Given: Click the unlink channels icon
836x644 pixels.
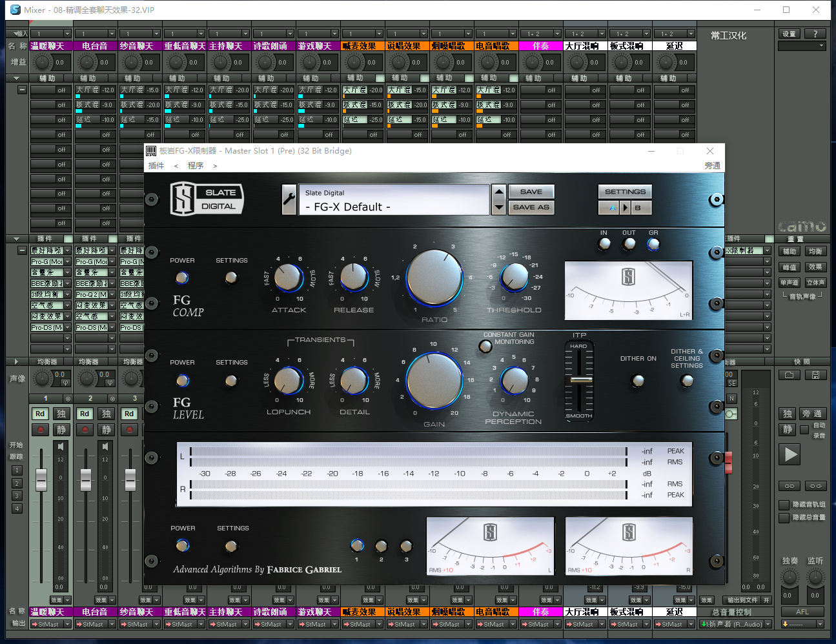Looking at the screenshot, I should (815, 486).
